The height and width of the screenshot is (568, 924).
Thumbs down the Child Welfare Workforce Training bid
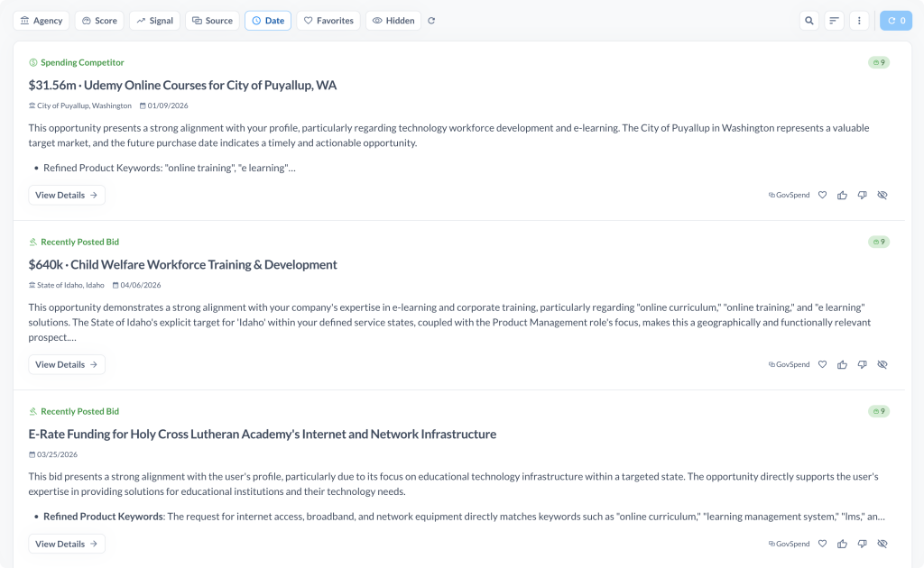862,364
